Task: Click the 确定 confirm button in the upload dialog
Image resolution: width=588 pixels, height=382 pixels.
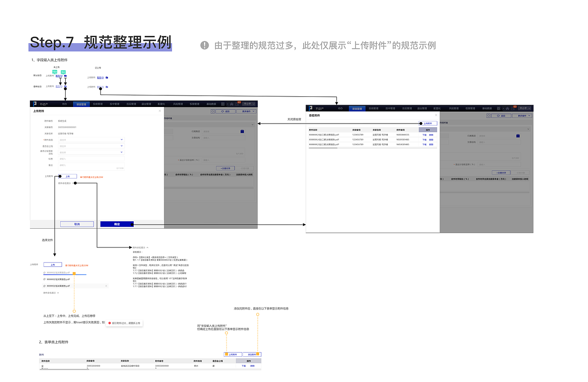Action: 117,224
